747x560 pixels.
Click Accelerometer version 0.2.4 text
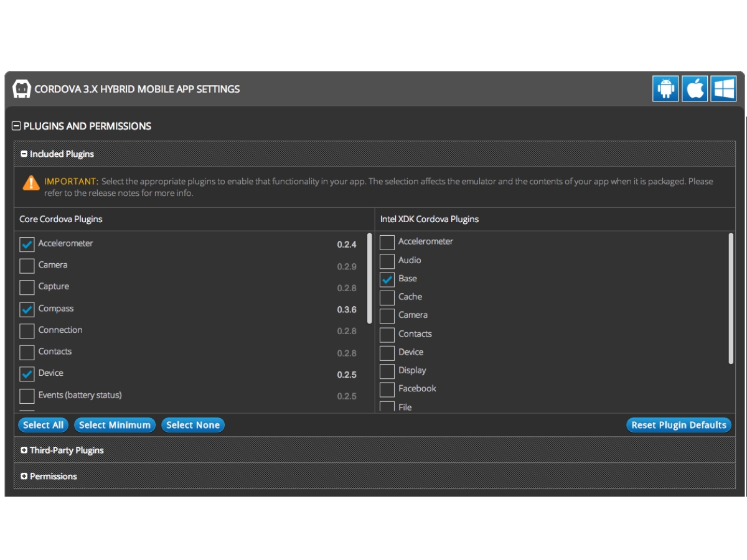point(347,245)
